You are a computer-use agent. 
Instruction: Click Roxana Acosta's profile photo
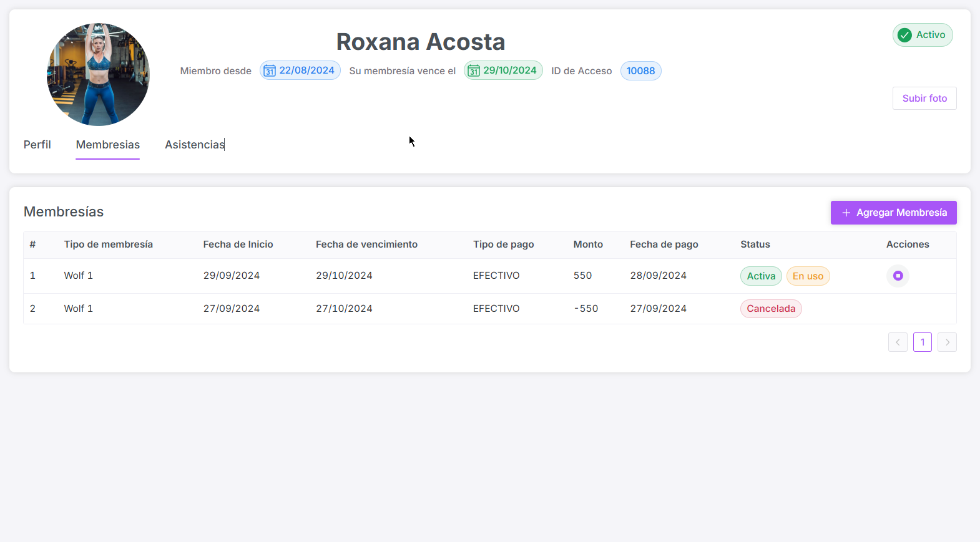click(x=98, y=74)
